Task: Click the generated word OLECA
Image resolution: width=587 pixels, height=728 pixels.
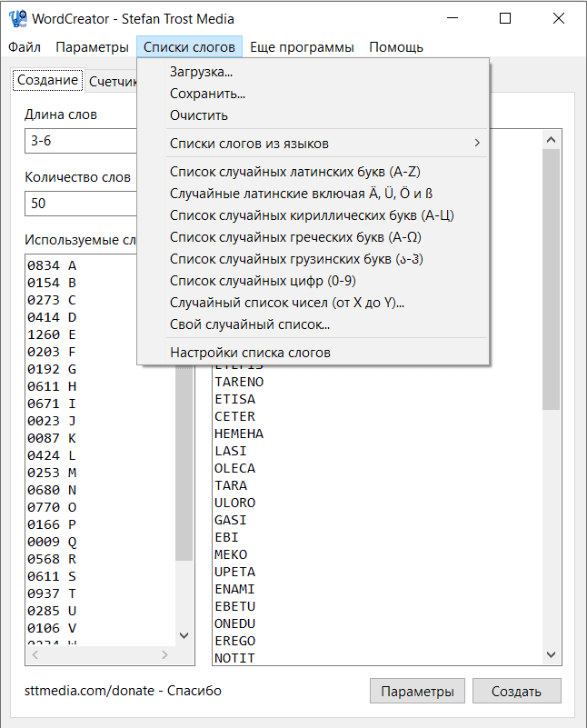Action: (234, 468)
